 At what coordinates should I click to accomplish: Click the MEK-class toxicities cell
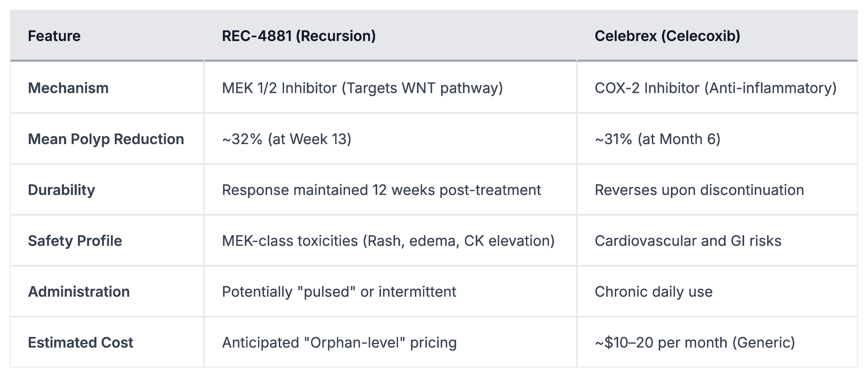(388, 241)
